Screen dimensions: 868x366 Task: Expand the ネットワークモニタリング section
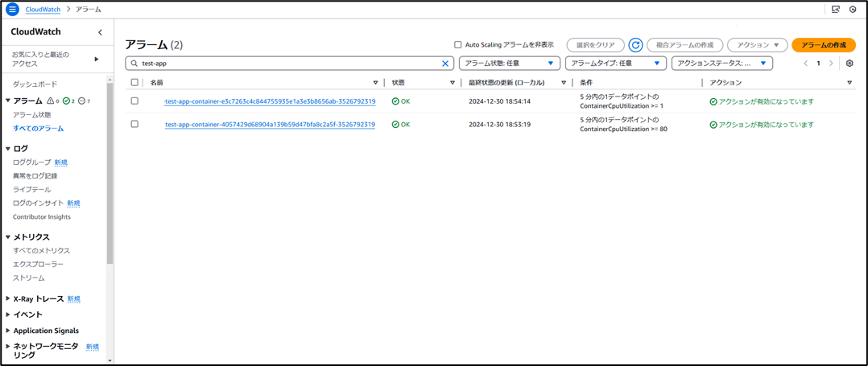[8, 346]
